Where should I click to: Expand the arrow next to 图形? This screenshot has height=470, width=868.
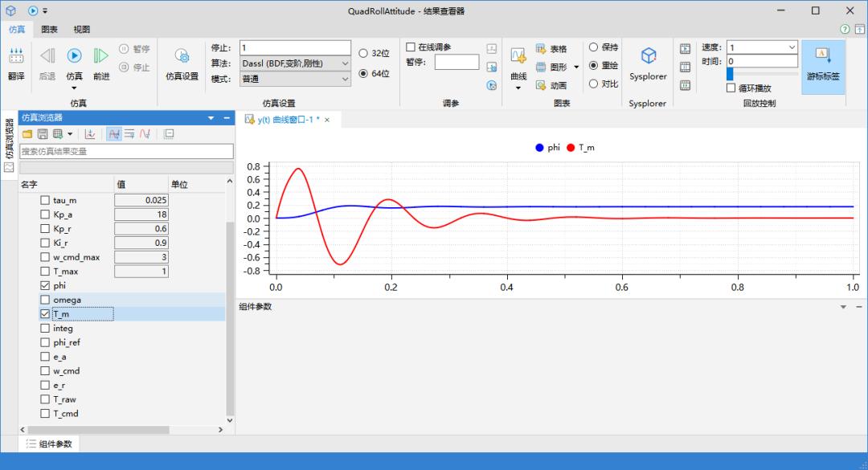click(576, 67)
